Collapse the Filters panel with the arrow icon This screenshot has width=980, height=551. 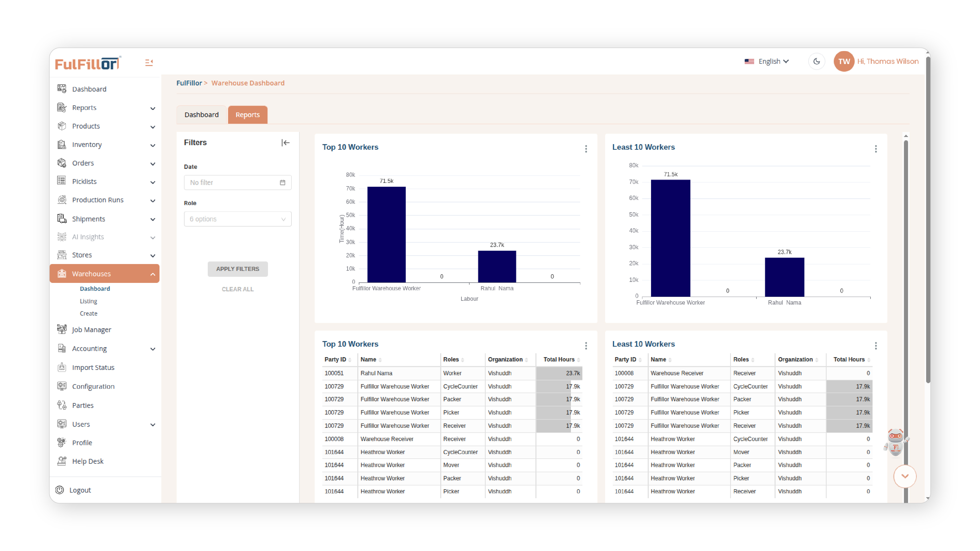pyautogui.click(x=285, y=143)
